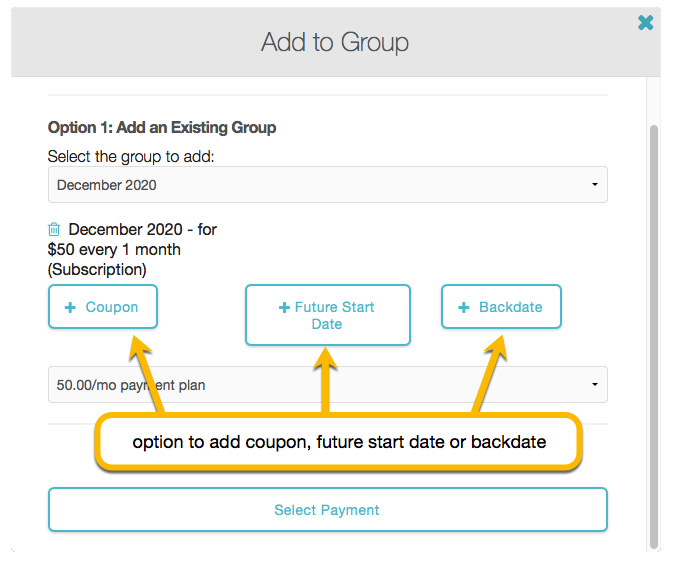
Task: Open the December 2020 group dropdown
Action: click(327, 185)
